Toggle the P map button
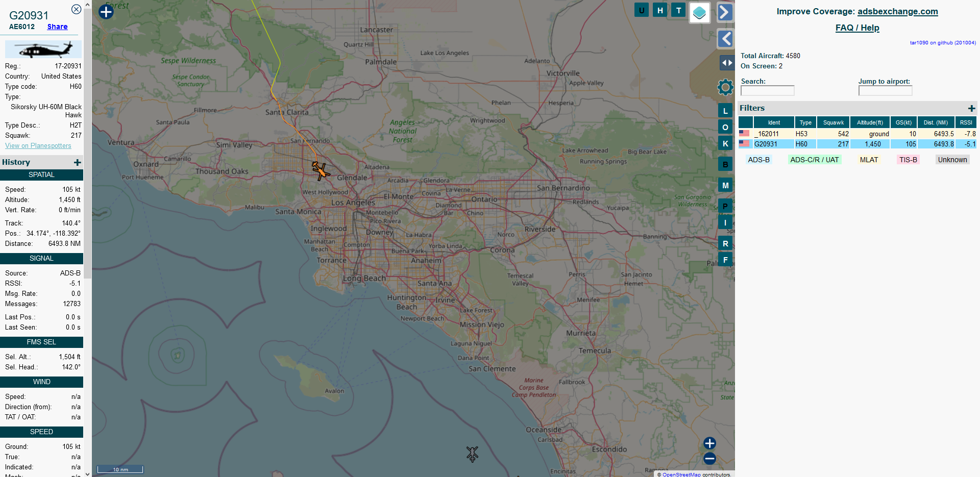This screenshot has width=980, height=477. click(725, 206)
